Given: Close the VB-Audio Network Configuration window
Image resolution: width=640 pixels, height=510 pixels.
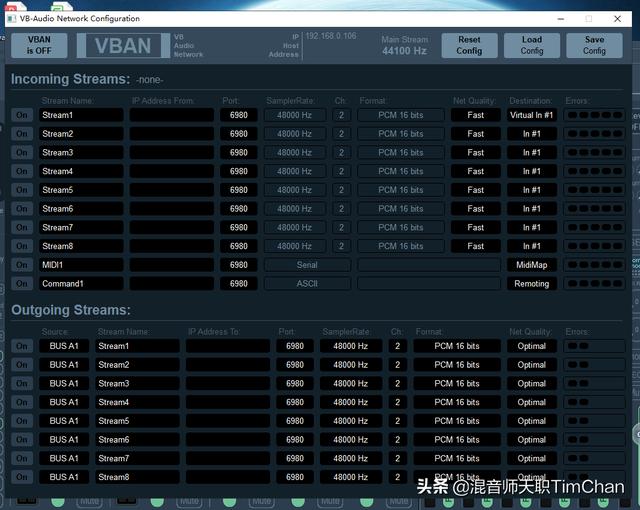Looking at the screenshot, I should point(617,19).
